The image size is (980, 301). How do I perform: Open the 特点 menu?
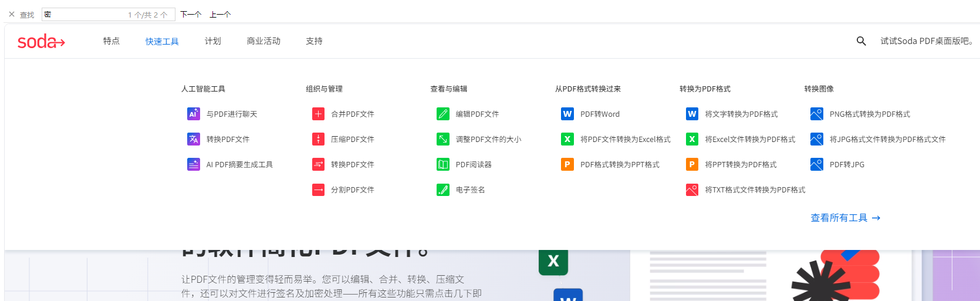click(111, 41)
